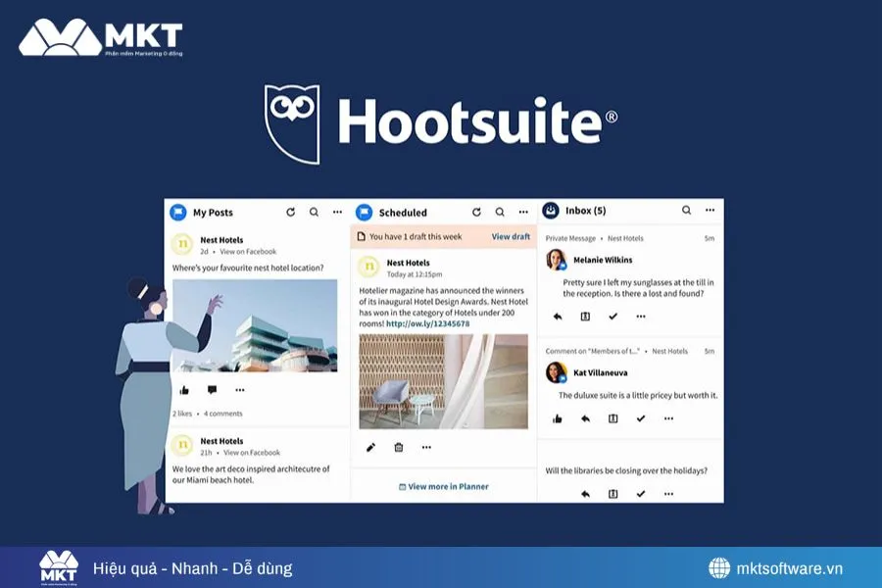Comment on the favourite nest hotel post
This screenshot has width=882, height=588.
212,390
